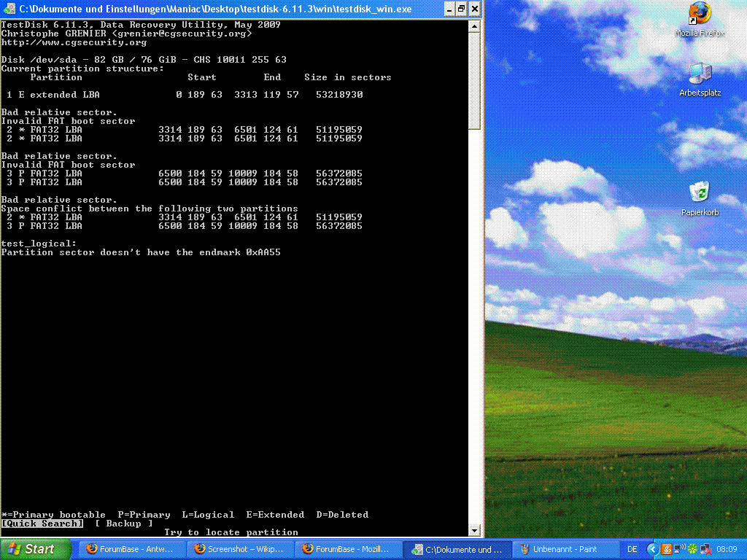Click the Paint icon on Unbenannt taskbar button
The width and height of the screenshot is (747, 560).
525,550
